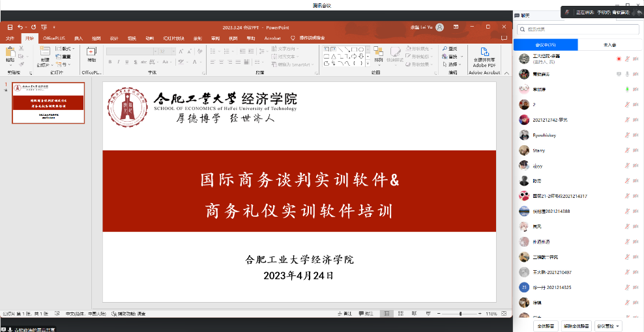Viewport: 644px width, 332px height.
Task: Switch to the 插入 ribbon tab
Action: (78, 38)
